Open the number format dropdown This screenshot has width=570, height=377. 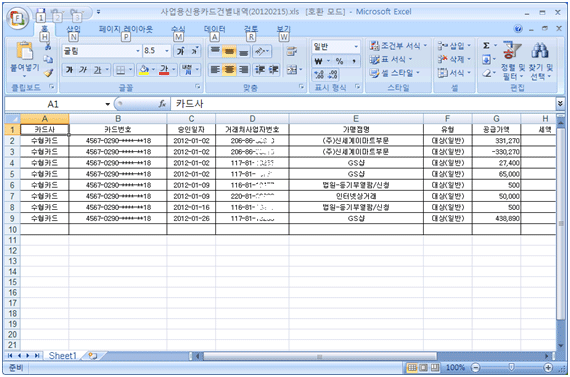(356, 47)
